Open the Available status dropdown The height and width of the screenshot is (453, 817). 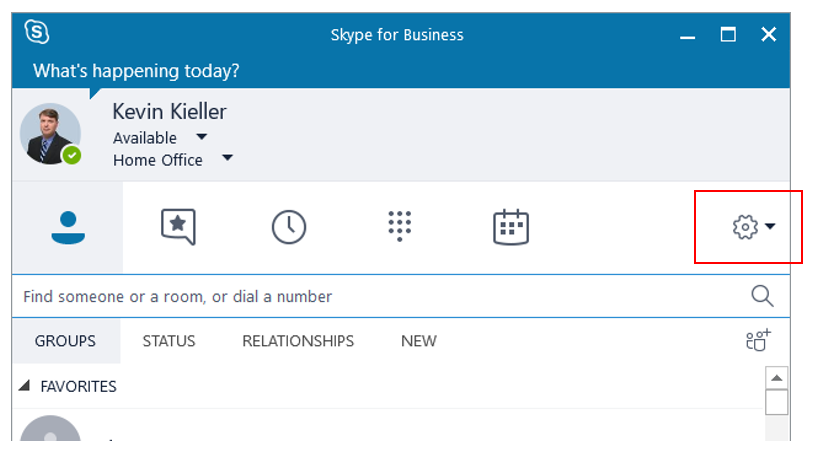tap(201, 137)
